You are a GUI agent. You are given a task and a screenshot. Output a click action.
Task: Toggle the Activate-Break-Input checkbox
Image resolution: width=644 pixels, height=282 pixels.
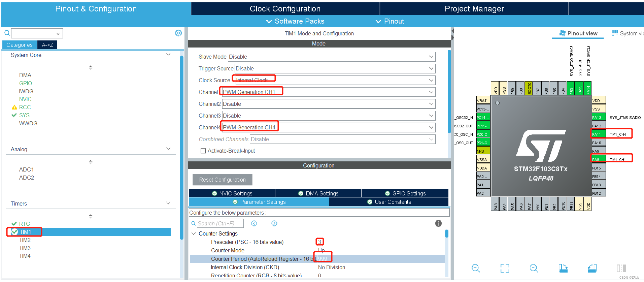tap(203, 151)
